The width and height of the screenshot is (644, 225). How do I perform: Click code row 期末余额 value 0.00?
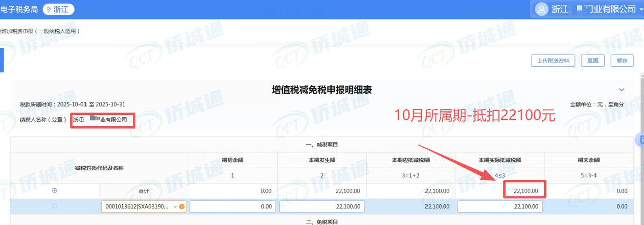[x=622, y=207]
